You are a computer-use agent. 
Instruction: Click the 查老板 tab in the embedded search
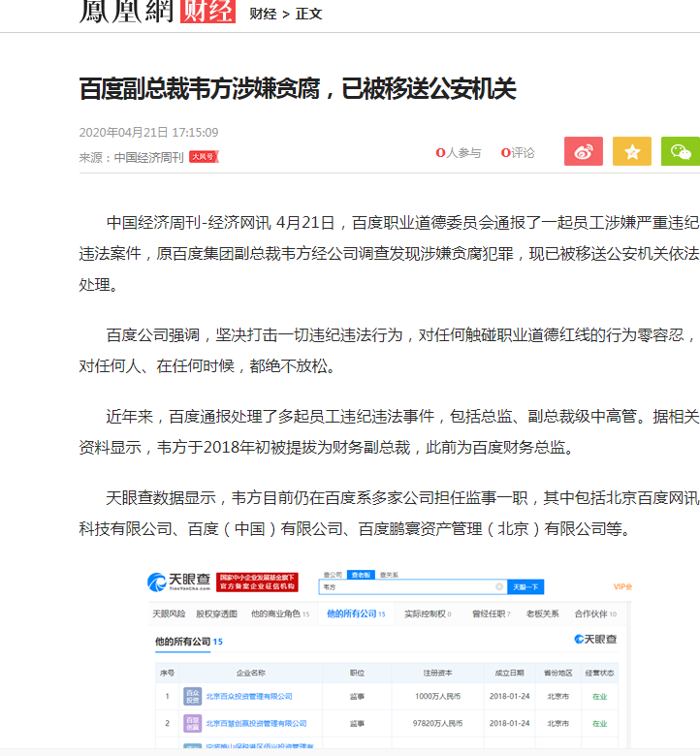point(361,575)
